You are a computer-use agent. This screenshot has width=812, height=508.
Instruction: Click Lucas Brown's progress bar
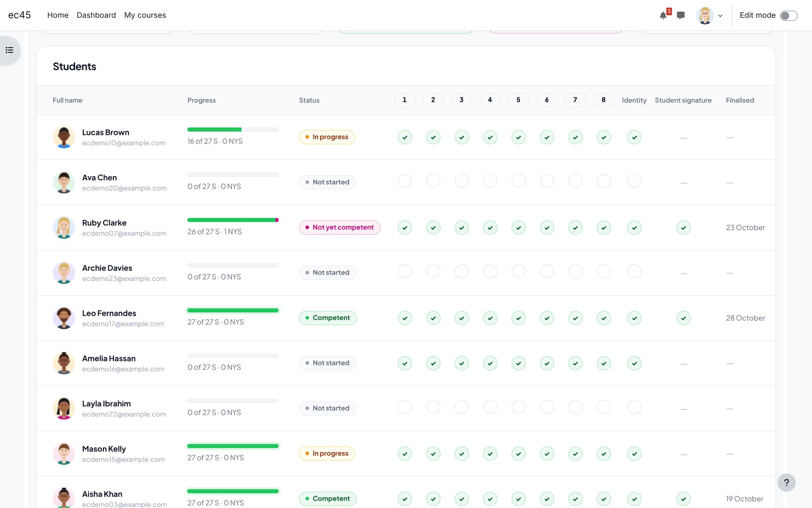(233, 130)
